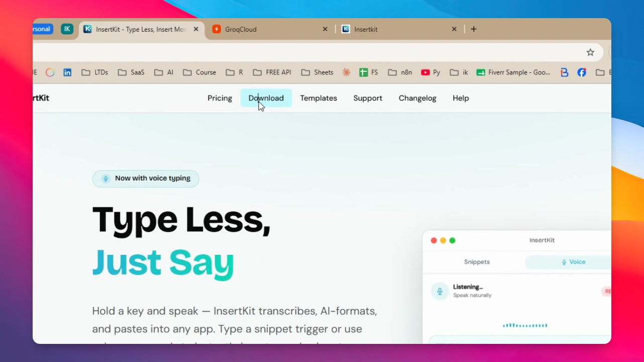Go to the Download page
Screen dimensions: 644x362
[266, 98]
